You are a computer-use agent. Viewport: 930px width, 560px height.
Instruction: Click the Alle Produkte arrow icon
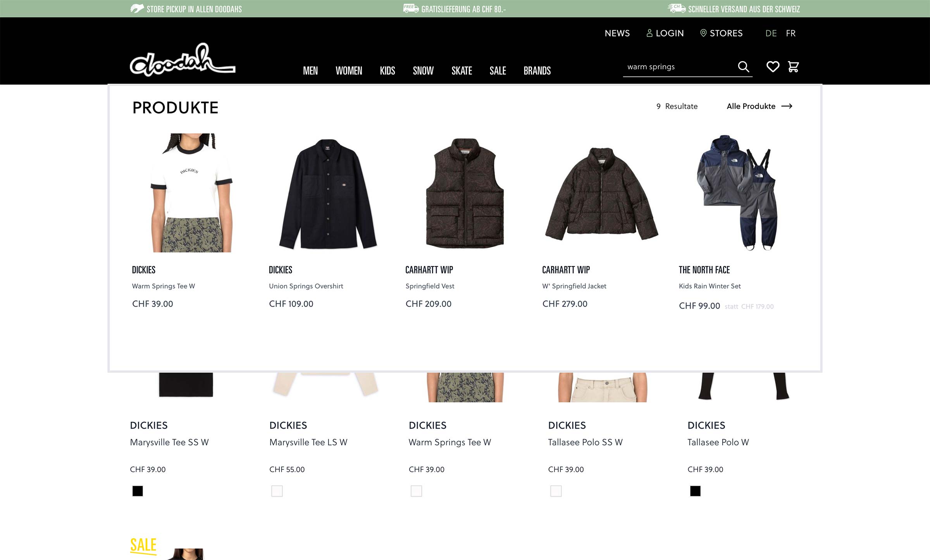pyautogui.click(x=787, y=106)
